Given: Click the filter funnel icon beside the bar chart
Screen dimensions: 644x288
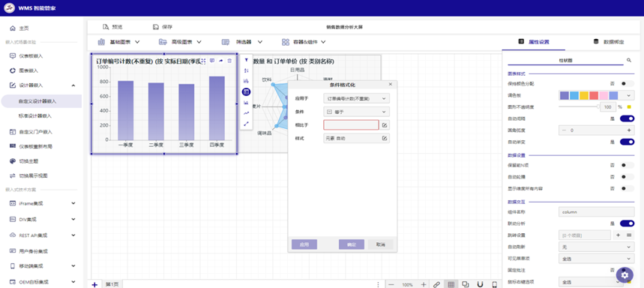Looking at the screenshot, I should pos(247,60).
